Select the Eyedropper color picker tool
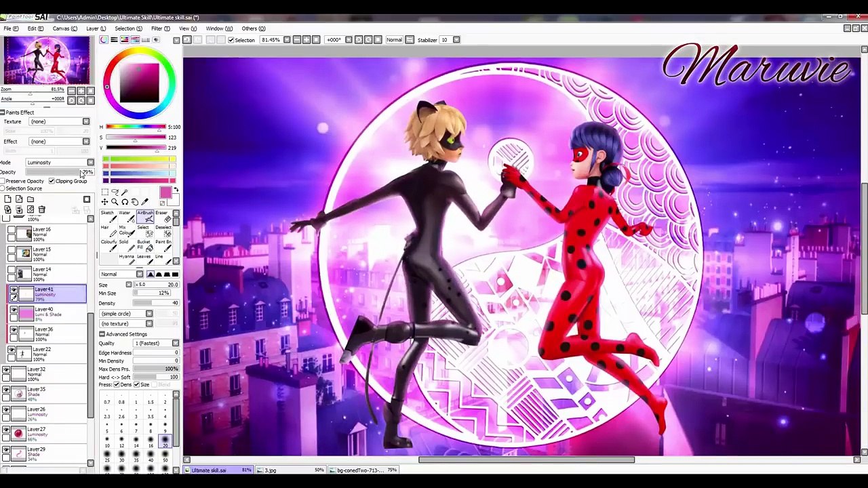868x488 pixels. point(144,202)
